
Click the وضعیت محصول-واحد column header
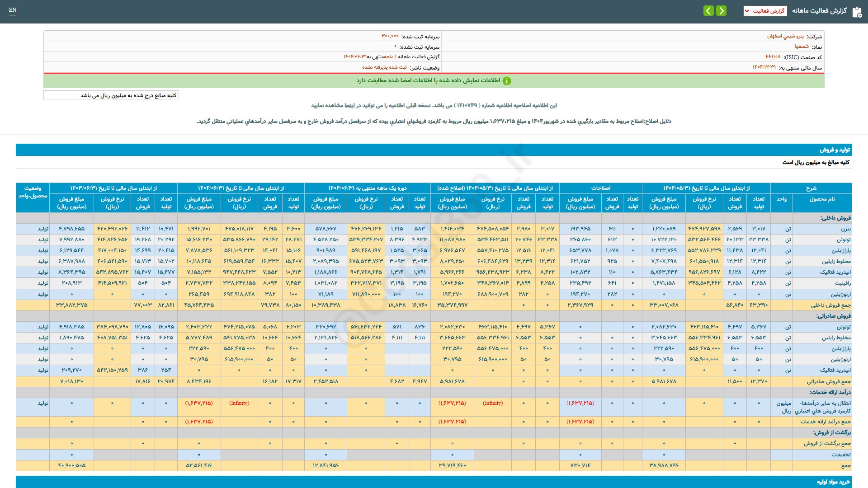point(33,192)
